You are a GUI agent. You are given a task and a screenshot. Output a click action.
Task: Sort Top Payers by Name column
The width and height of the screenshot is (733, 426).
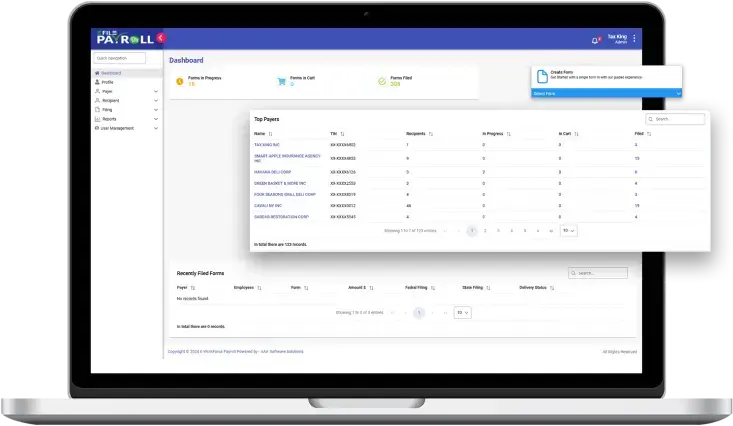(273, 133)
